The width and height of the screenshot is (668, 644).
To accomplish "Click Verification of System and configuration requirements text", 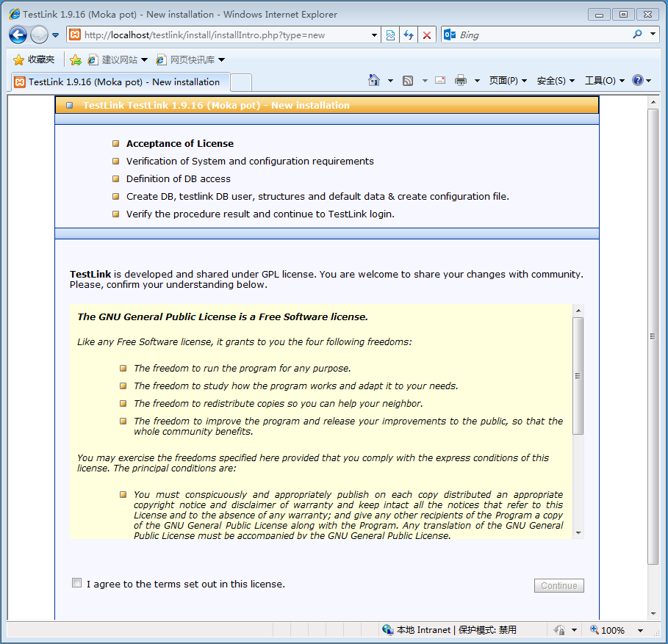I will 250,161.
